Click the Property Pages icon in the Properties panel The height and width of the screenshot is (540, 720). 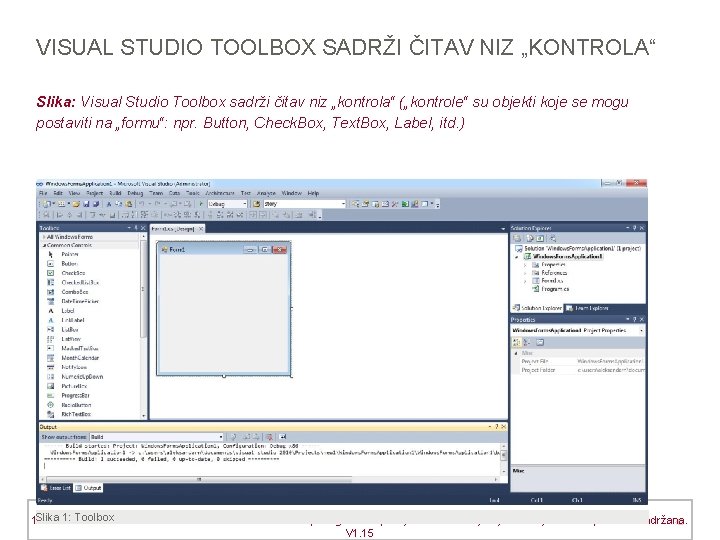click(540, 342)
